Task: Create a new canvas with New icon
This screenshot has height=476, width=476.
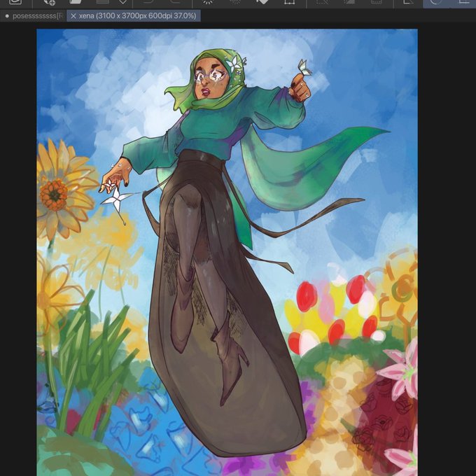Action: click(x=50, y=2)
